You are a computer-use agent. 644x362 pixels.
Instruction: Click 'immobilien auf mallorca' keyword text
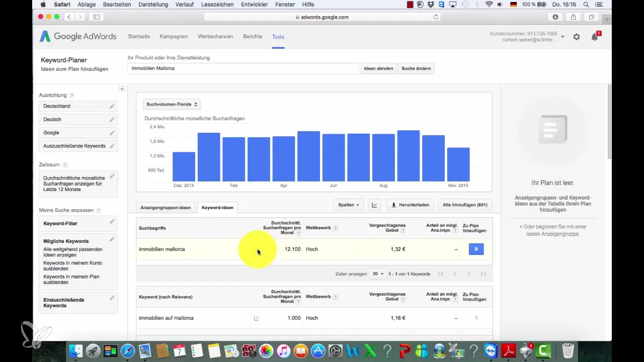[x=166, y=318]
